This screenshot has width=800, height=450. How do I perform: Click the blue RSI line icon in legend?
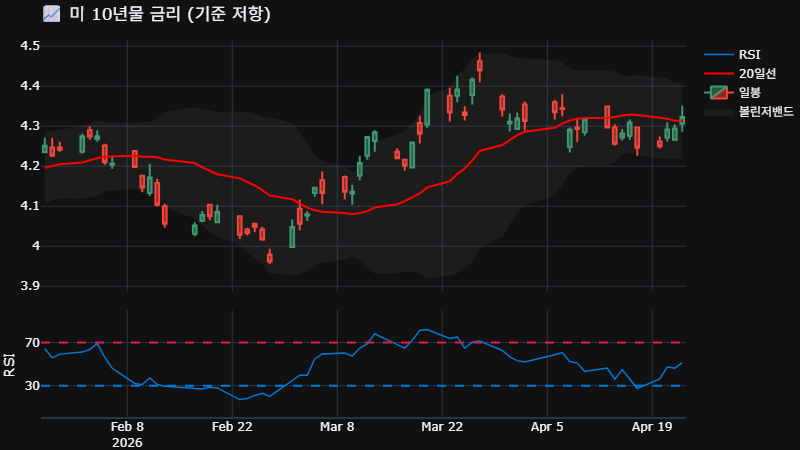719,54
